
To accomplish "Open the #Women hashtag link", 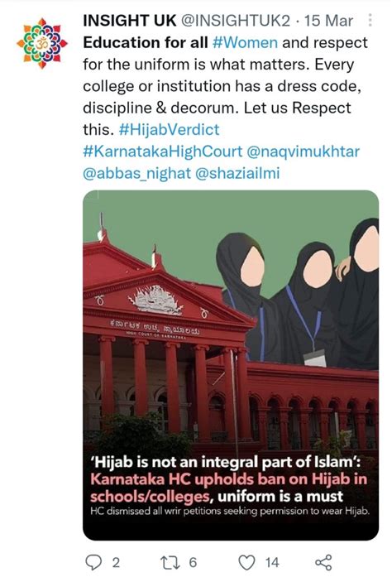I will pos(245,43).
